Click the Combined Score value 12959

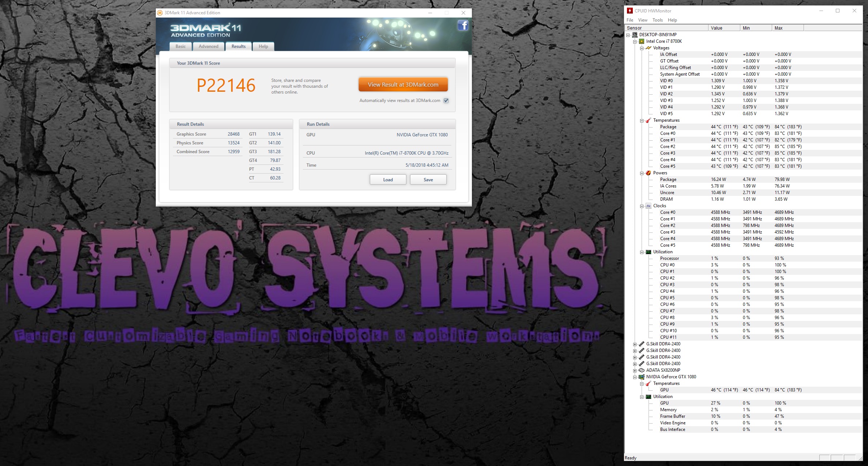233,152
